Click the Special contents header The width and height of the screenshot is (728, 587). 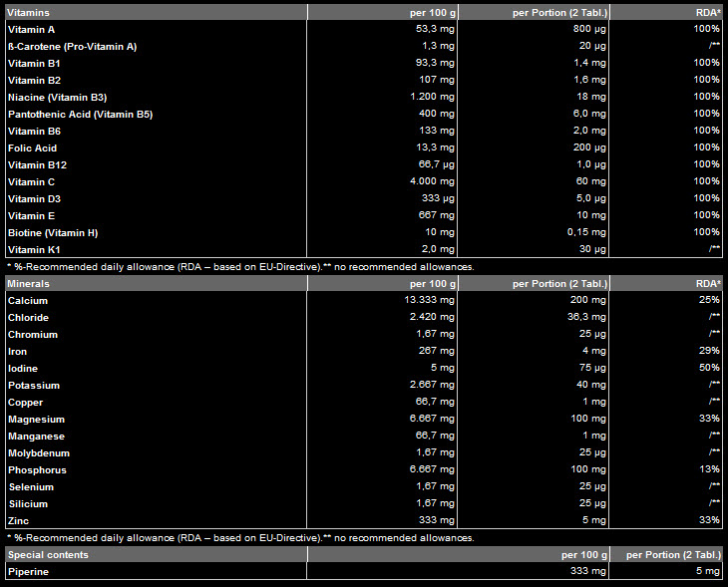click(x=48, y=555)
